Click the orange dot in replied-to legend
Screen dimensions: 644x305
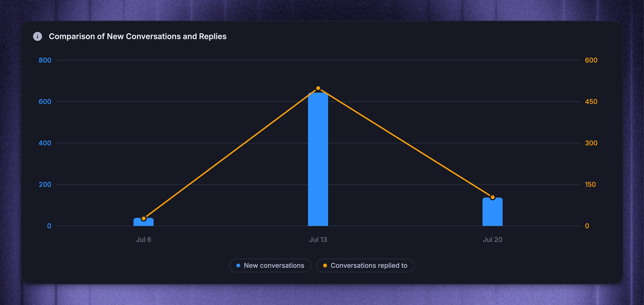tap(325, 265)
